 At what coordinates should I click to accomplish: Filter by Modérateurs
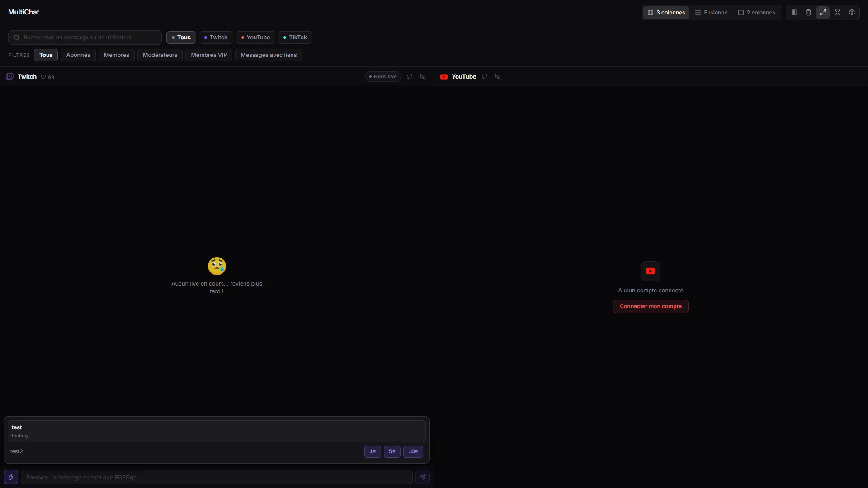[x=160, y=55]
